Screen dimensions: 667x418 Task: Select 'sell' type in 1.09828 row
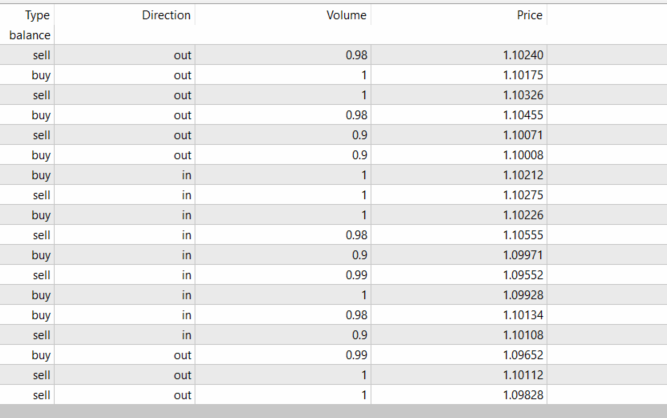pos(42,395)
